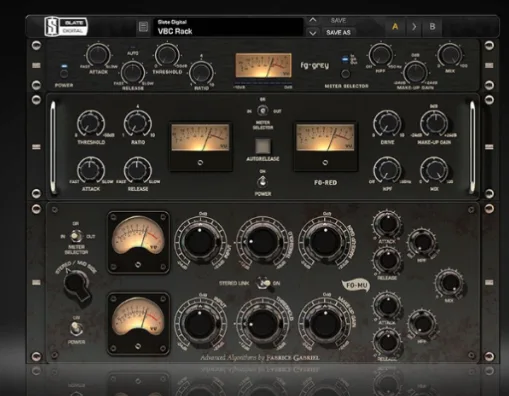
Task: Switch to setting B
Action: (x=432, y=27)
